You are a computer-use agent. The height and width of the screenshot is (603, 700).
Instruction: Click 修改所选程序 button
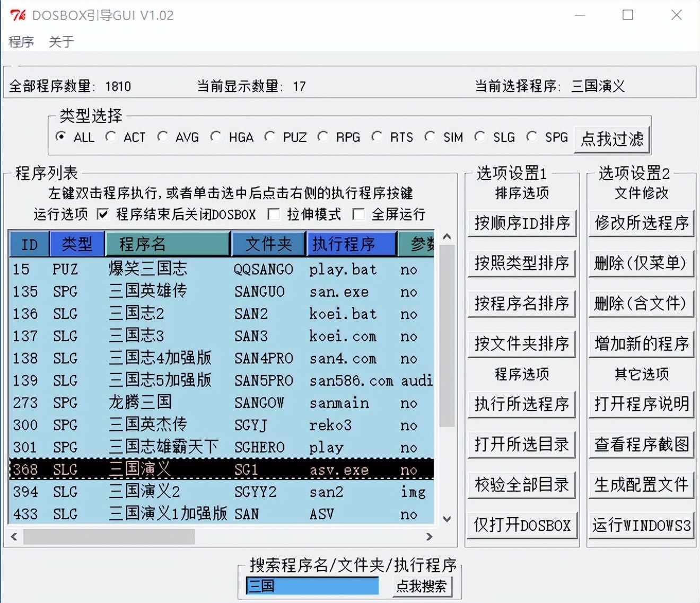642,223
